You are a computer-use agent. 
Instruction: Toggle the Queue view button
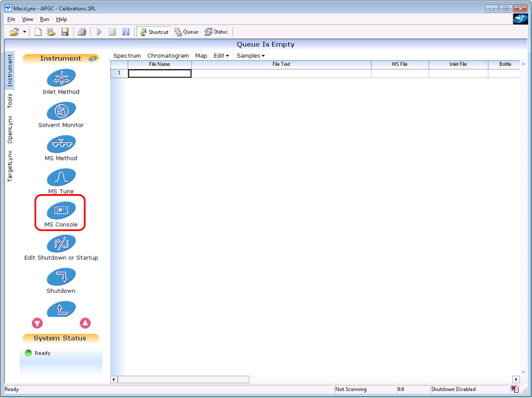(186, 32)
